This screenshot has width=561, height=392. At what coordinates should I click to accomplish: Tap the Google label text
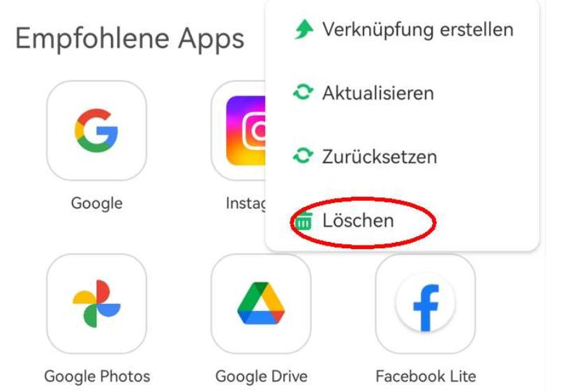coord(96,204)
